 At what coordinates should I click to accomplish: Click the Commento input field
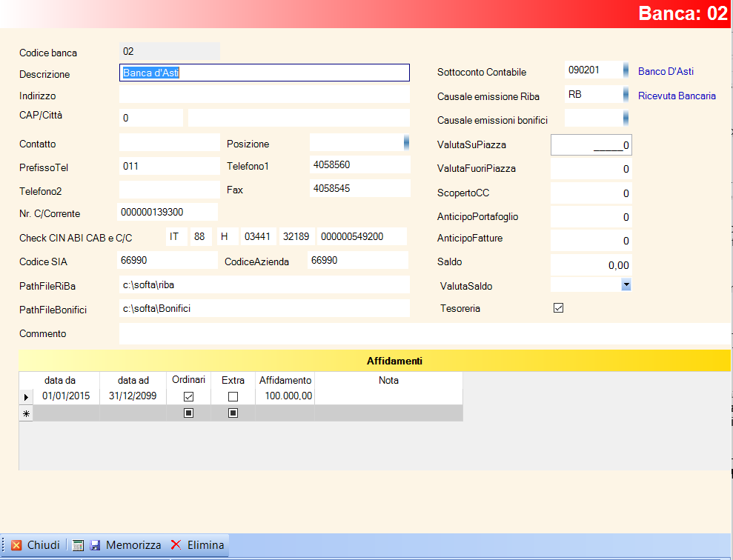(x=425, y=334)
